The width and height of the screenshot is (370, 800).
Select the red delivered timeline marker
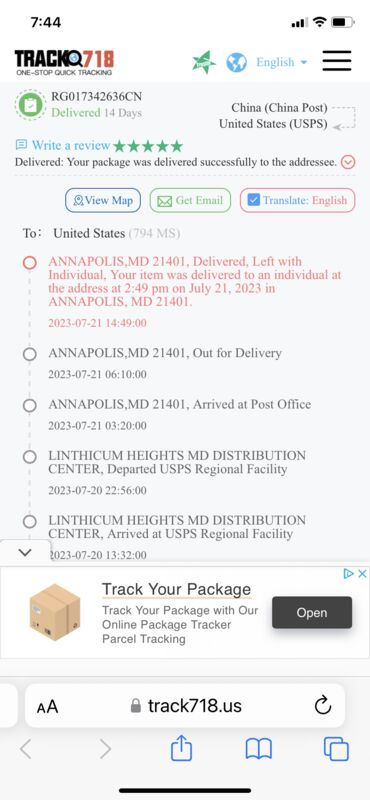(x=30, y=262)
